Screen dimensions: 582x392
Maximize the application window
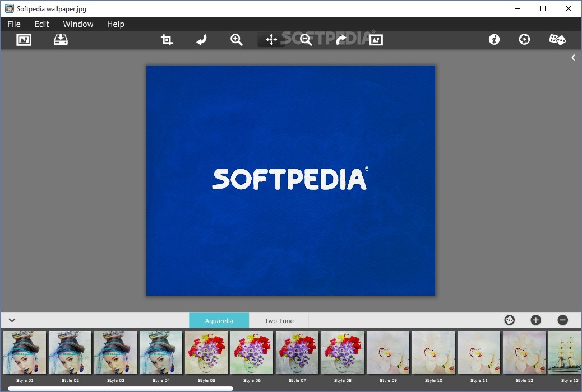pos(543,8)
